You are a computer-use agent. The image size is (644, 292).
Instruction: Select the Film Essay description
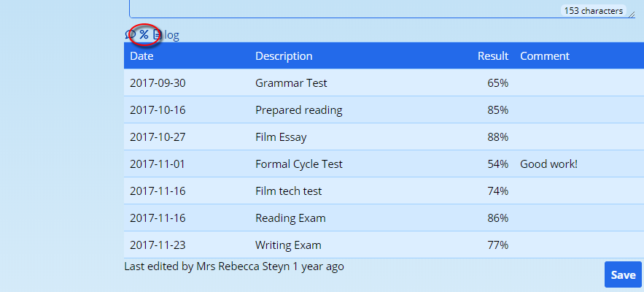(x=281, y=137)
